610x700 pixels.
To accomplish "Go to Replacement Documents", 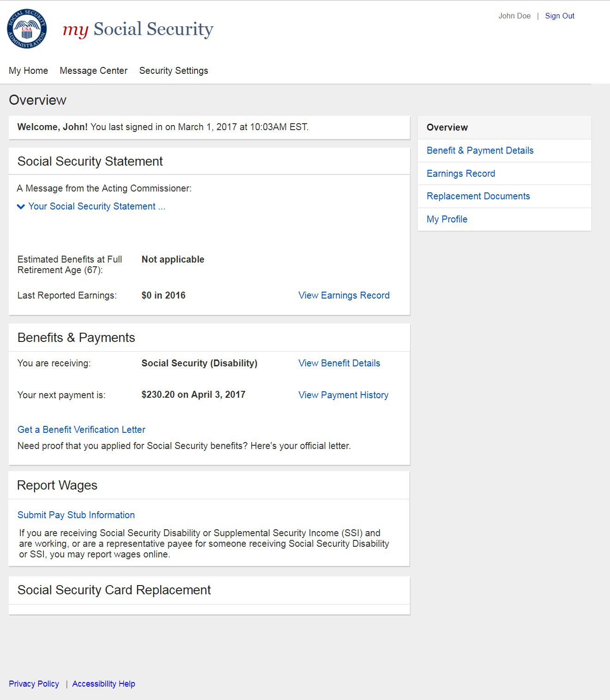I will pos(478,196).
